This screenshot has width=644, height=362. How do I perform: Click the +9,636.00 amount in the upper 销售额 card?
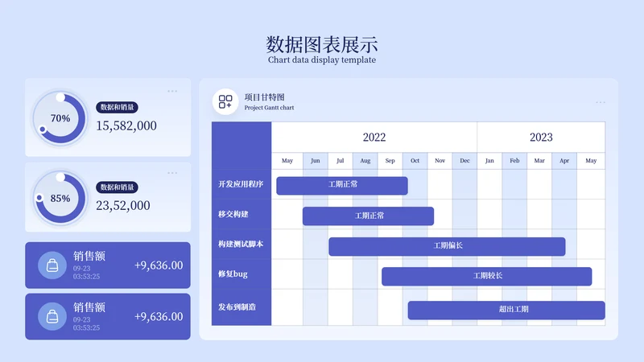[x=159, y=265]
